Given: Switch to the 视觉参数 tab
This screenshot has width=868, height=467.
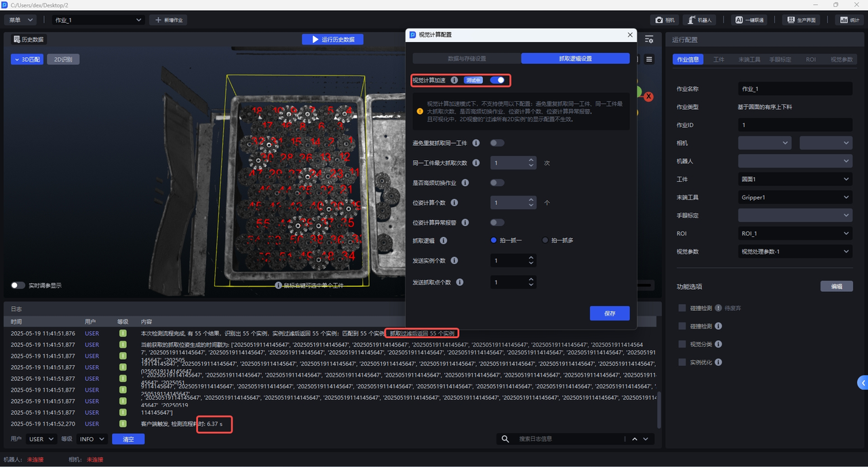Looking at the screenshot, I should [842, 60].
